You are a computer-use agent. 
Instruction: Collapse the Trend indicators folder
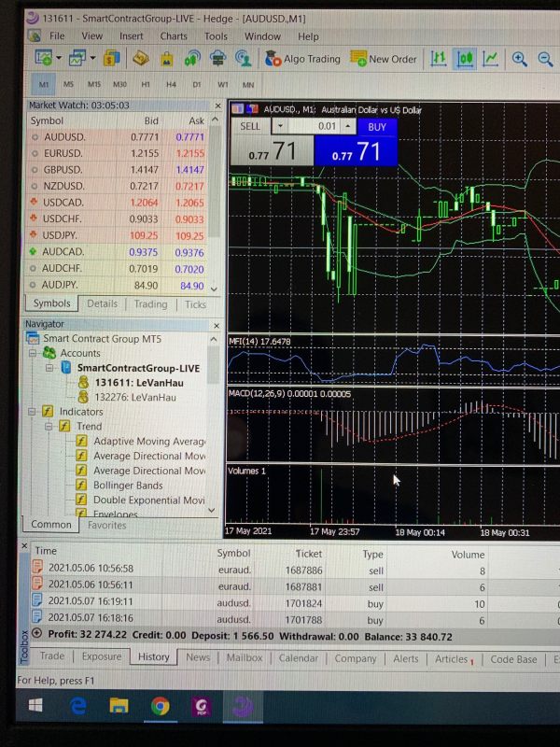tap(49, 426)
